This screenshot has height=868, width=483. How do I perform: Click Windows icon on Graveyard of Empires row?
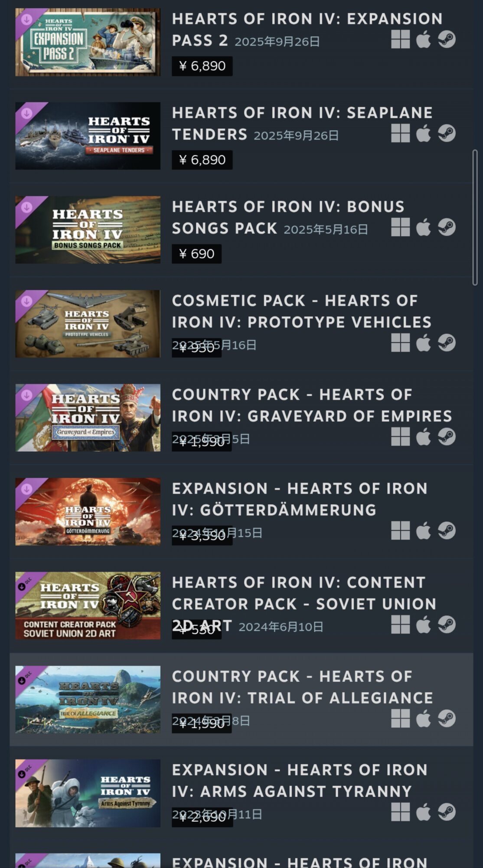pyautogui.click(x=400, y=437)
